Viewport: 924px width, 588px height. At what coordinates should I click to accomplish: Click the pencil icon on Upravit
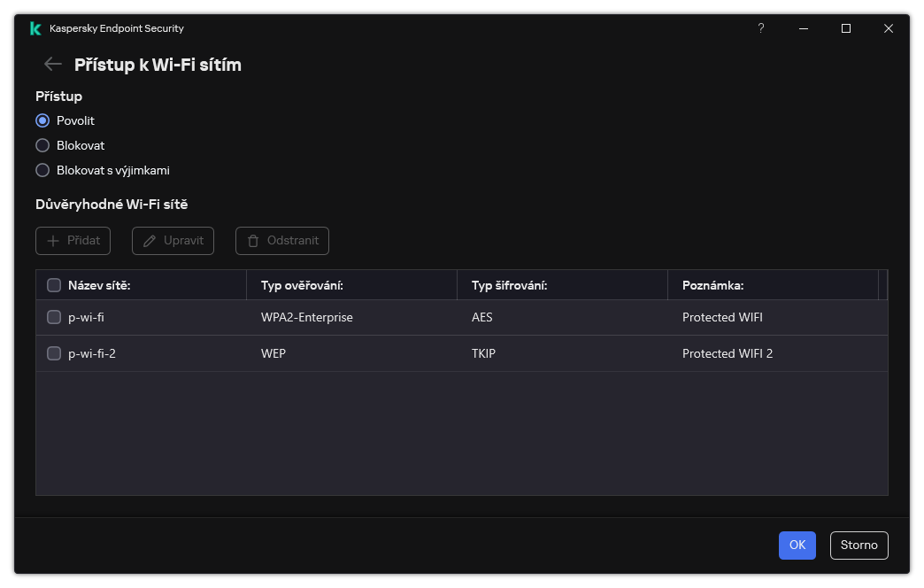tap(150, 241)
